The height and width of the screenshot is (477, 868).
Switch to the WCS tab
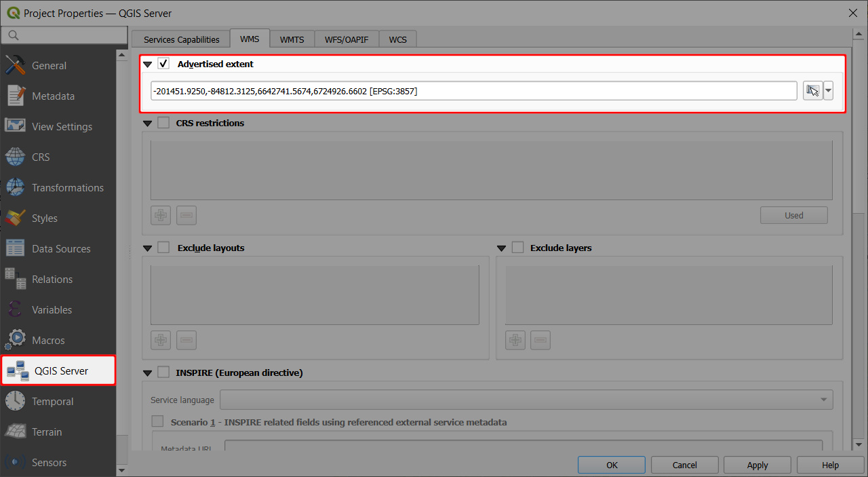[398, 39]
